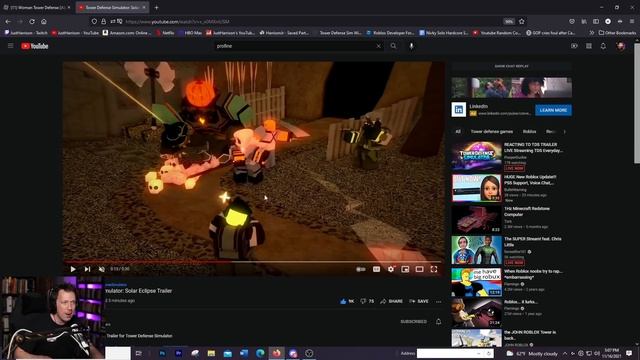This screenshot has width=640, height=360.
Task: Skip to the next video
Action: [x=87, y=269]
